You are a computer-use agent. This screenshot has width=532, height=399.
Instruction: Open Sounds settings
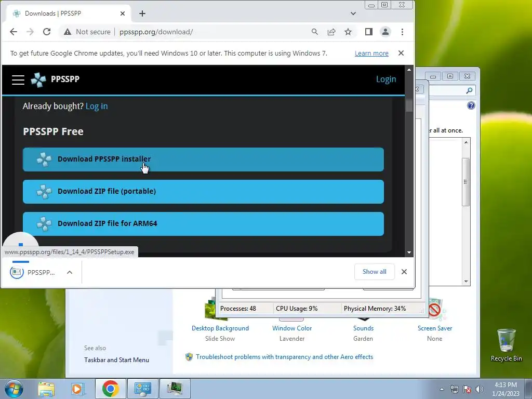(x=363, y=328)
